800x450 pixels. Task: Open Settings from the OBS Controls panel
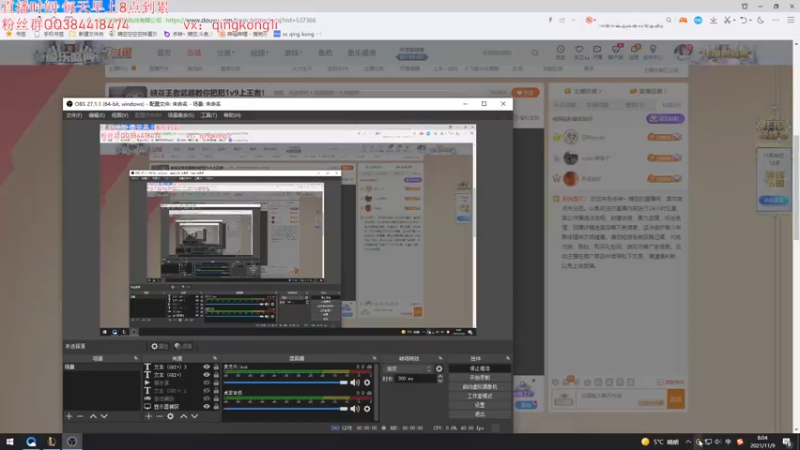point(480,405)
